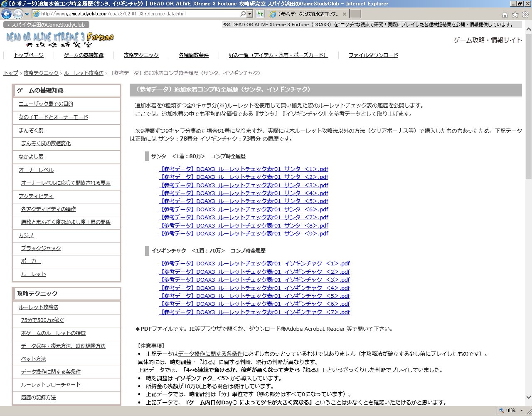Open まんぞく度 sidebar link
This screenshot has height=416, width=532.
tap(31, 130)
